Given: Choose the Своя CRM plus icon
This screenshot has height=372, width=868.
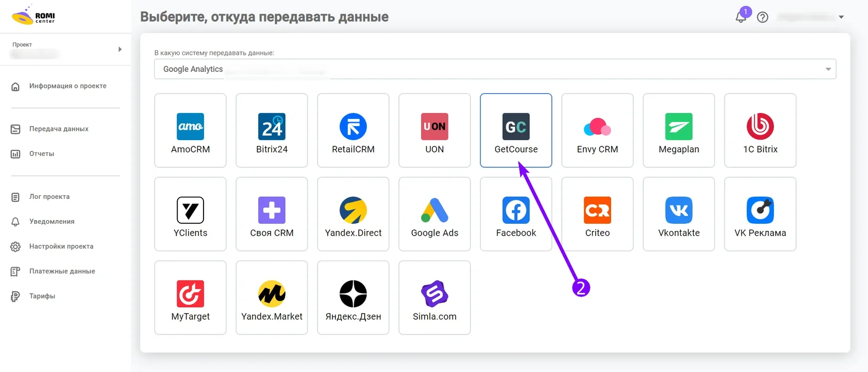Looking at the screenshot, I should 272,210.
